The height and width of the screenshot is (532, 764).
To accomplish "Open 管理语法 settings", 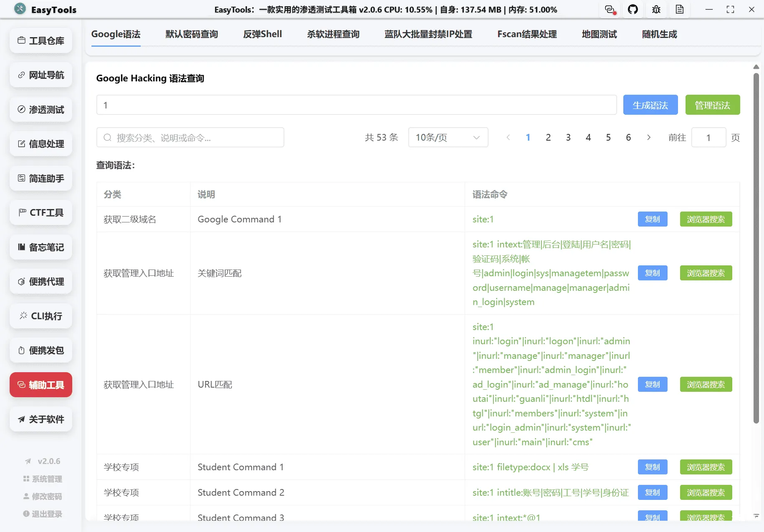I will 712,105.
